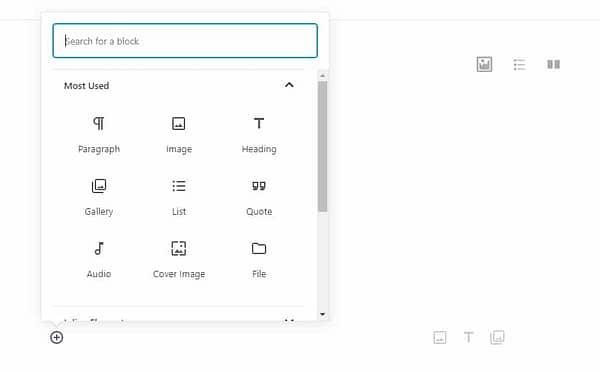Add a Quote block

pos(259,197)
